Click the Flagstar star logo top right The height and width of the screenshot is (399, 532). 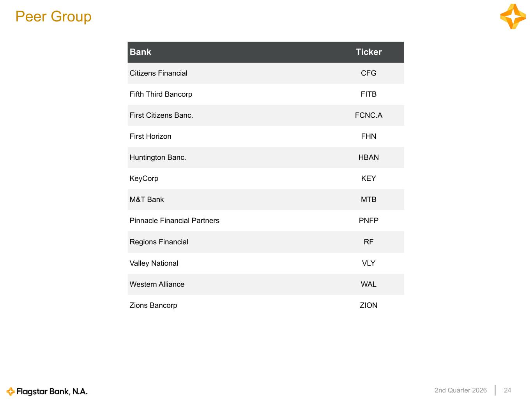513,17
